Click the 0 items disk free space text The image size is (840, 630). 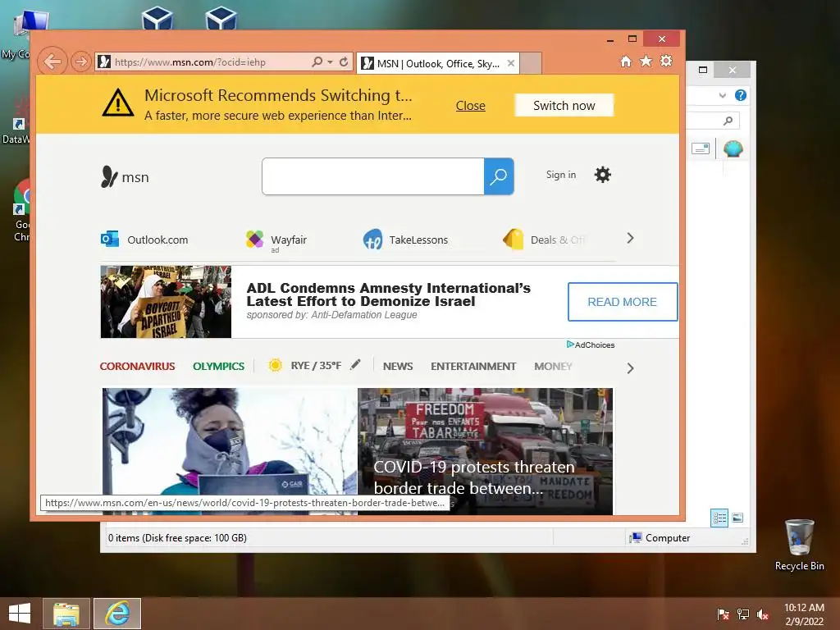(177, 538)
